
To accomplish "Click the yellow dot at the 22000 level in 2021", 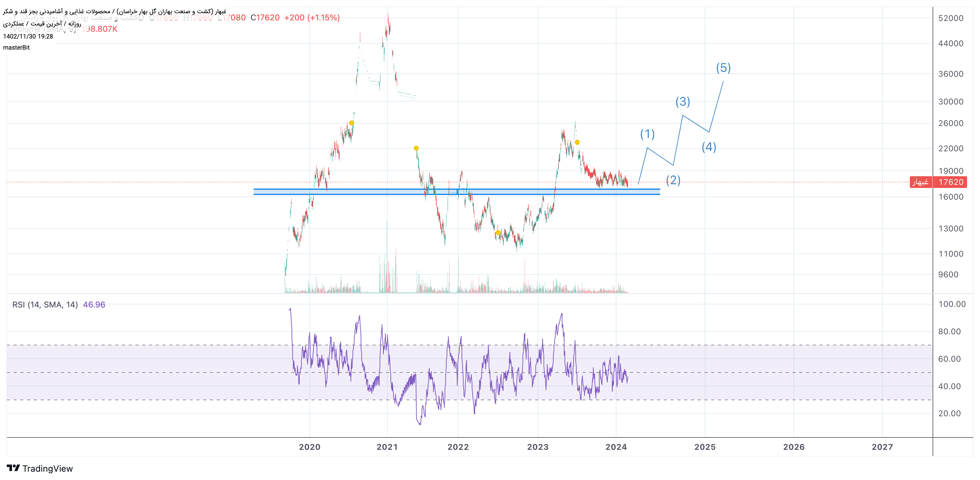I will 416,148.
